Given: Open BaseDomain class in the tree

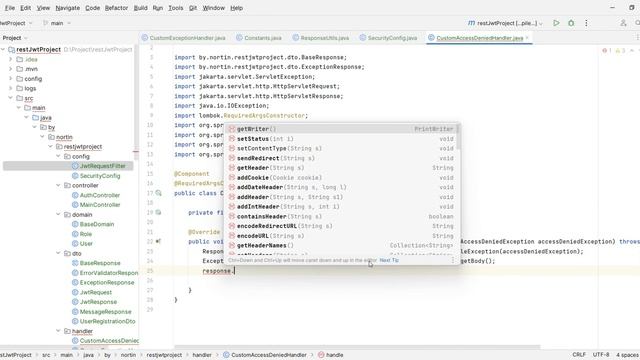Looking at the screenshot, I should click(x=93, y=224).
